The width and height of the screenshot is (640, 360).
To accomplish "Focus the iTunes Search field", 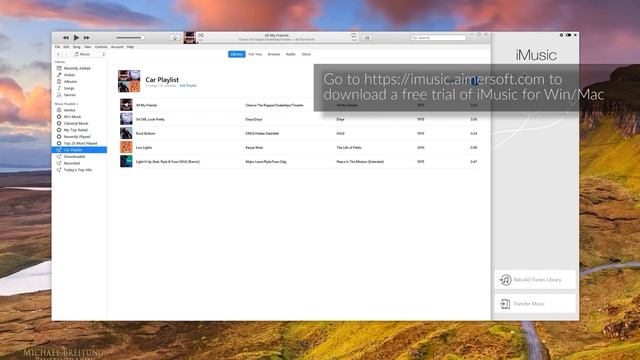I will pos(438,38).
